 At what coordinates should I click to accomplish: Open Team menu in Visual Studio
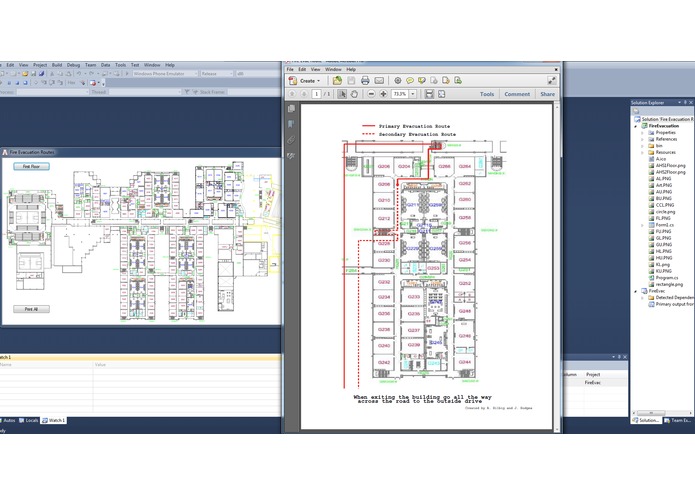tap(90, 65)
